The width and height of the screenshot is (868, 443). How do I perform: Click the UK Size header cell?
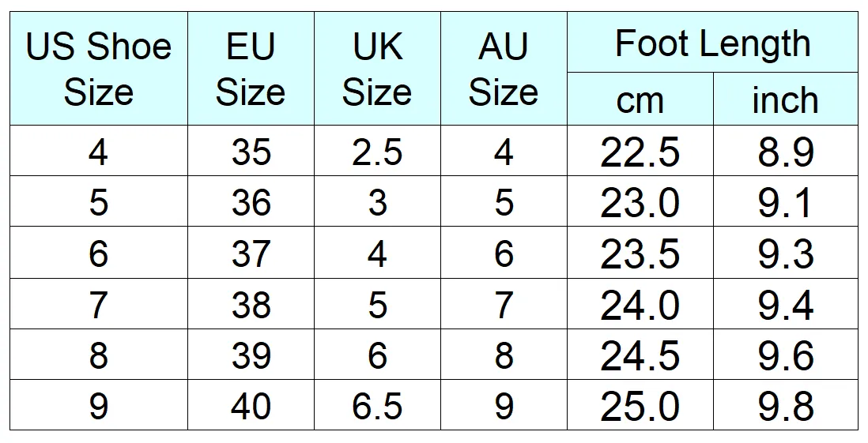click(x=377, y=69)
